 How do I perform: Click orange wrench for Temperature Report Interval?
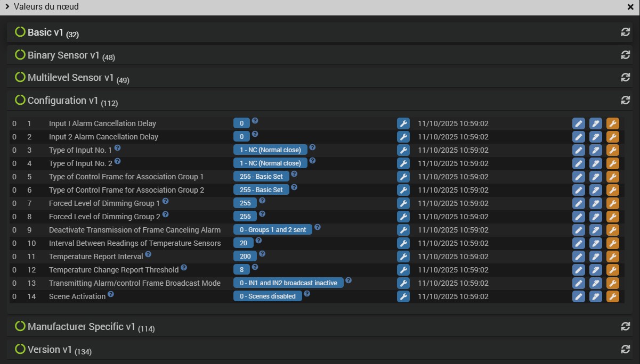pyautogui.click(x=612, y=257)
